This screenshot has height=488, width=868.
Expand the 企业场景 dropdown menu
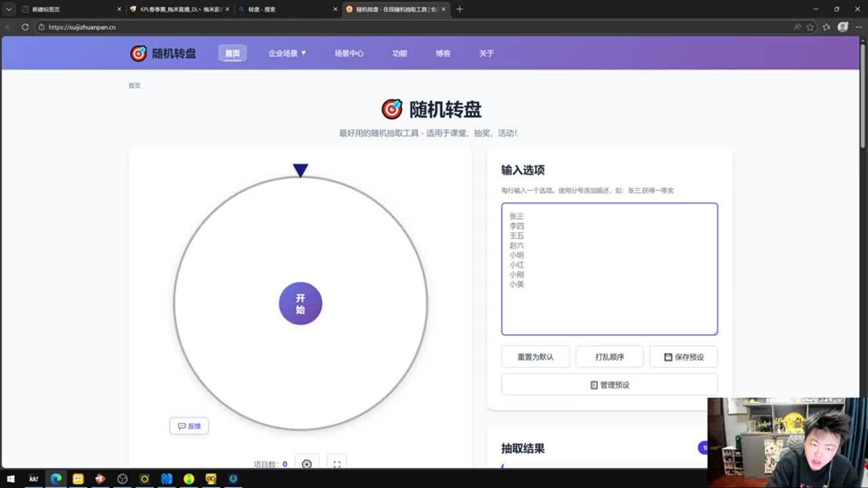coord(288,54)
